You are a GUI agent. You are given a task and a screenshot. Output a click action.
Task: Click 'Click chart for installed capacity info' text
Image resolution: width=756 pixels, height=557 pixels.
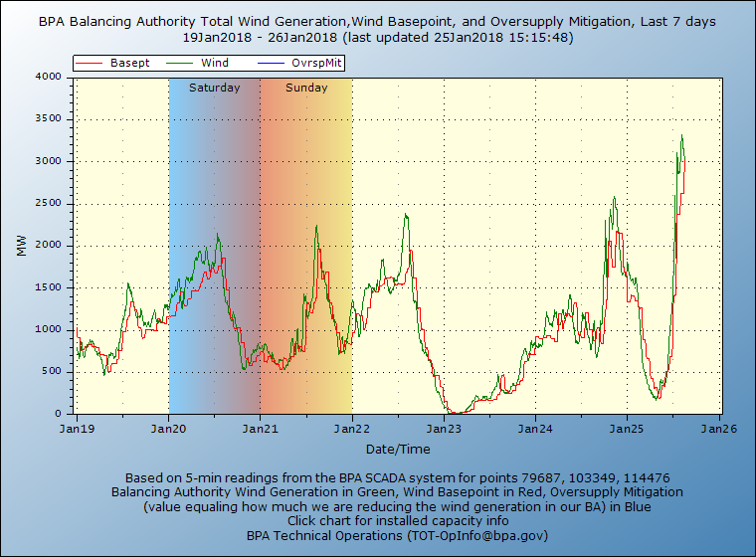(x=398, y=520)
